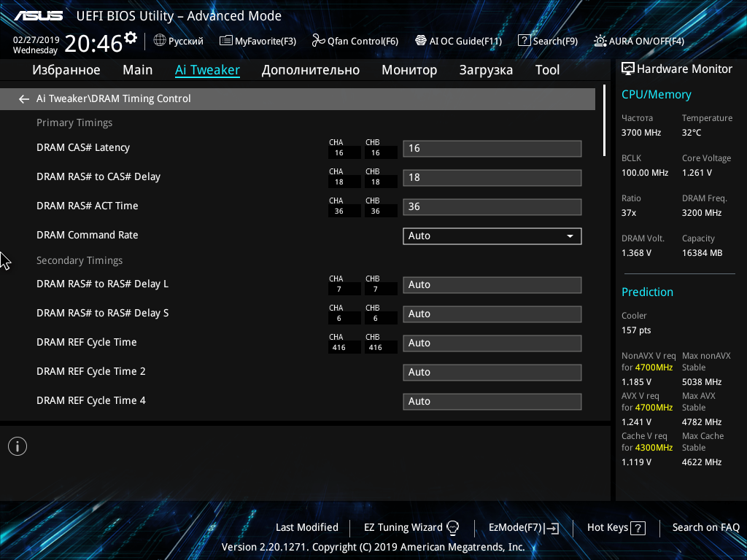Open Hot Keys help

[x=616, y=528]
